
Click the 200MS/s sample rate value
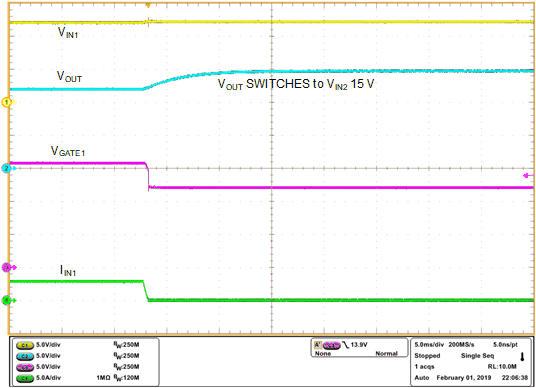(461, 345)
